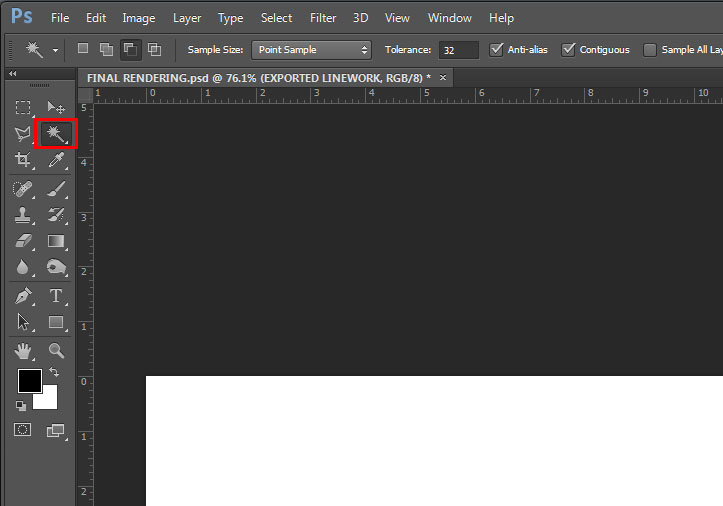This screenshot has height=506, width=723.
Task: Choose Intersect with Selection mode
Action: (x=154, y=49)
